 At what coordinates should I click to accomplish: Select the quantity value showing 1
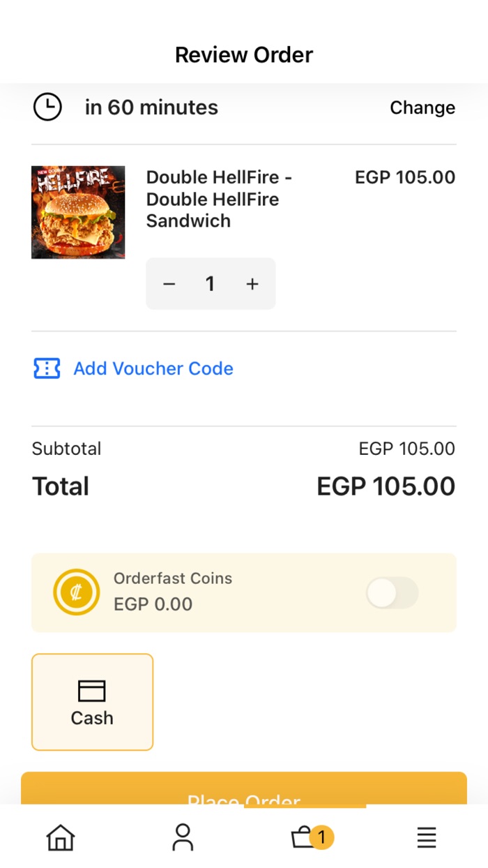tap(211, 283)
